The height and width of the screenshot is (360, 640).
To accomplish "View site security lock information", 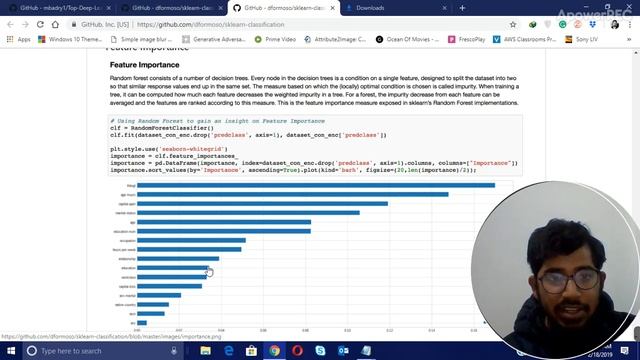I will 74,24.
